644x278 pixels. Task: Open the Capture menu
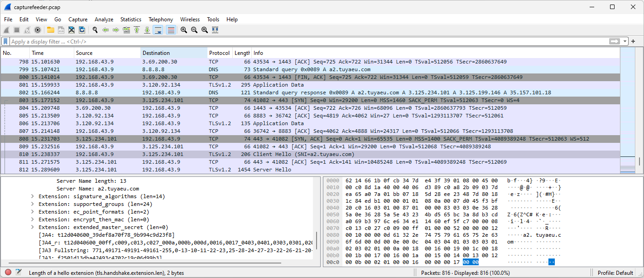pyautogui.click(x=78, y=20)
